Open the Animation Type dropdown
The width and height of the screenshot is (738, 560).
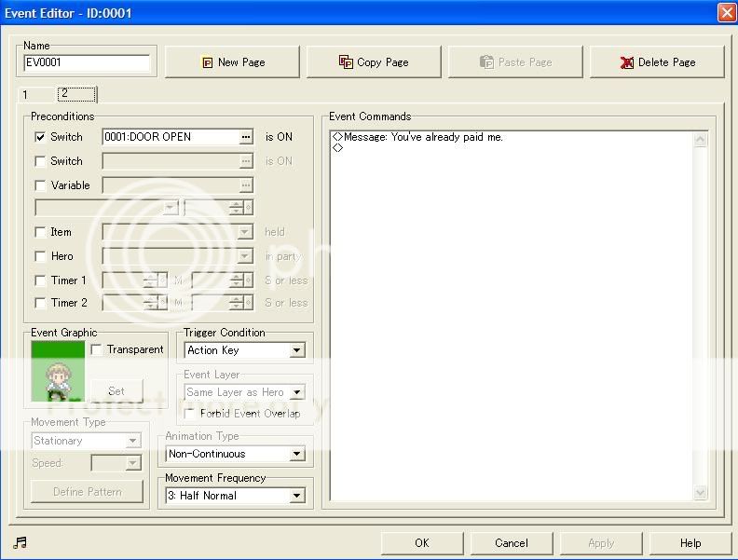pos(296,455)
